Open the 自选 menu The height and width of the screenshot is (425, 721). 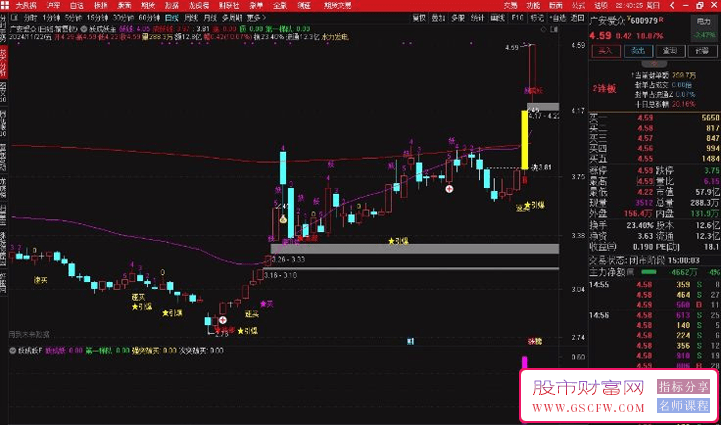[x=76, y=6]
